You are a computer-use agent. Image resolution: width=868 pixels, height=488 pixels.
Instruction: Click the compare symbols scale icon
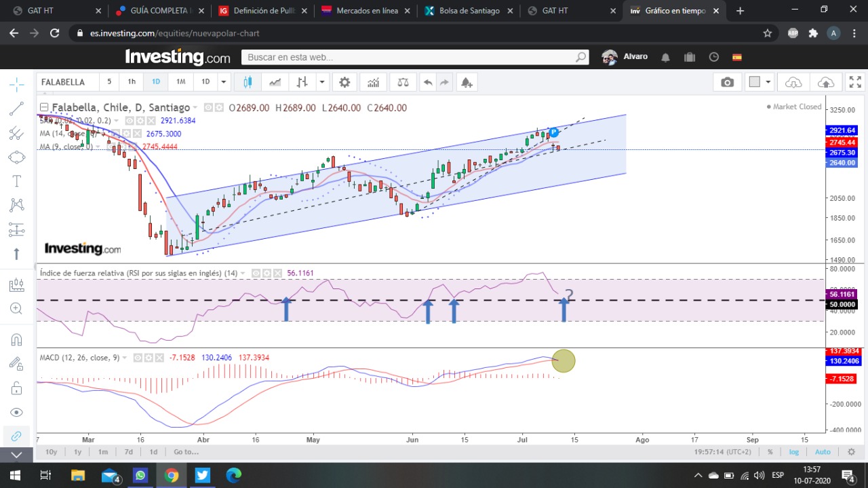pos(403,82)
